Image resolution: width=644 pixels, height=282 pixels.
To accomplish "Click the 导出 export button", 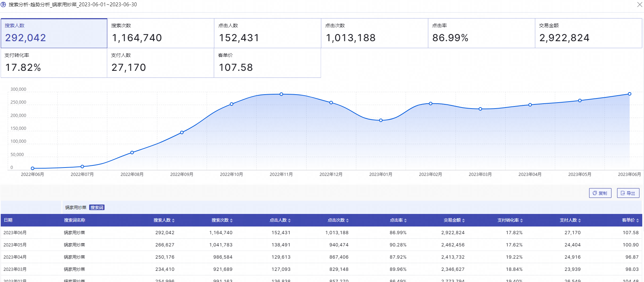I will coord(628,193).
